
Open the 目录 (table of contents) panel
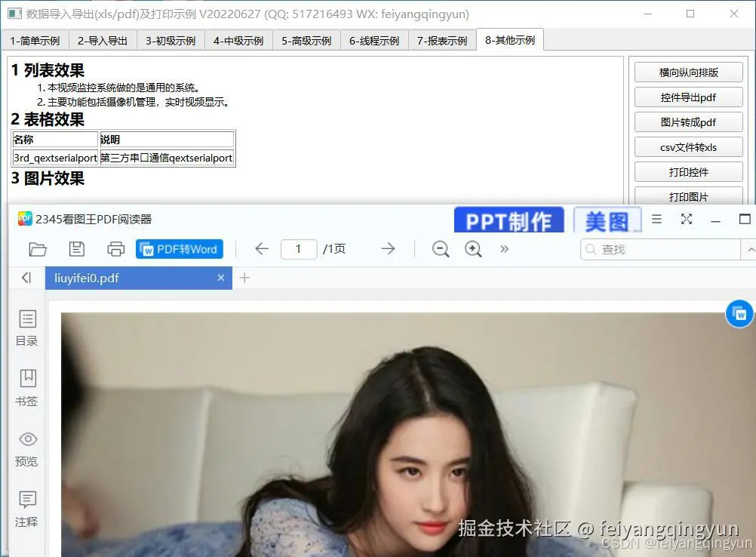[x=26, y=326]
